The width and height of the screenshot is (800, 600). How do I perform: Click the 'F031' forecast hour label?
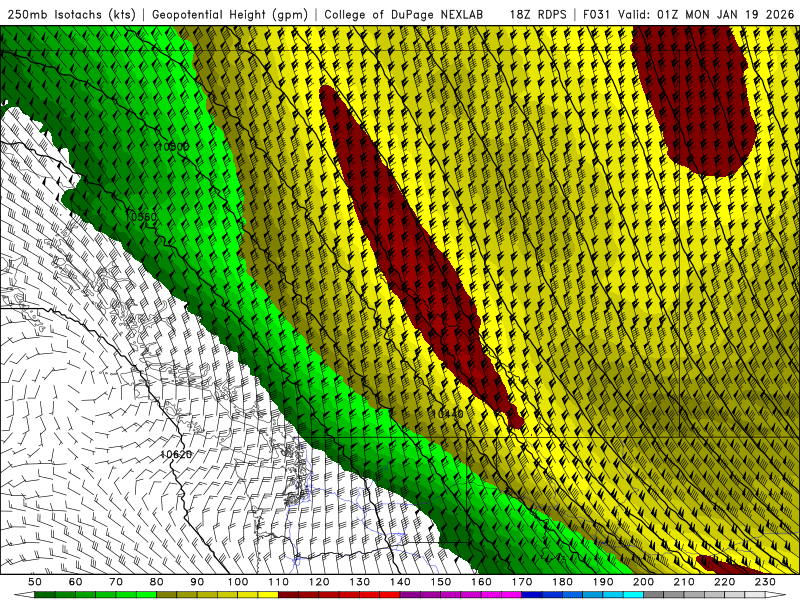pos(597,14)
